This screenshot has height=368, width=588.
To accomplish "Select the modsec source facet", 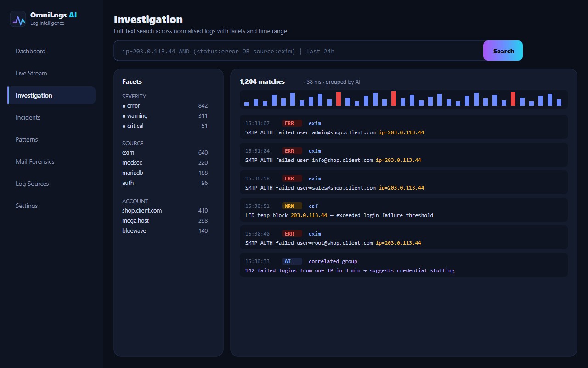I will 165,163.
